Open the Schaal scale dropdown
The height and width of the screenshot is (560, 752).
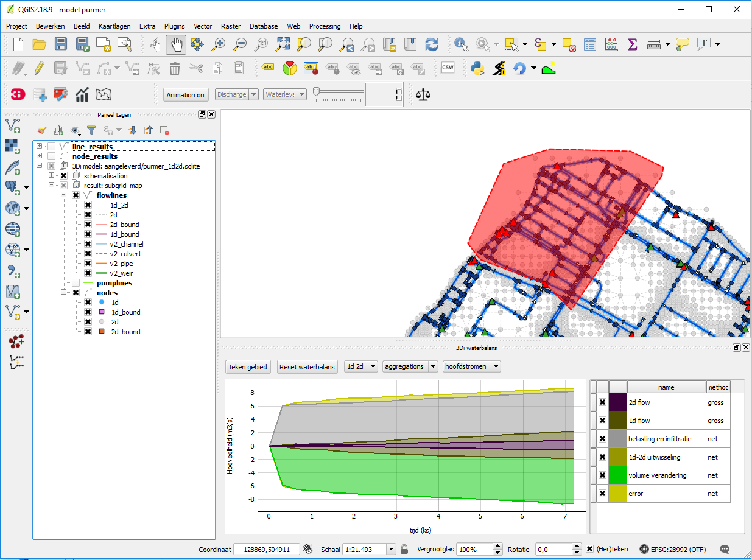pos(390,549)
